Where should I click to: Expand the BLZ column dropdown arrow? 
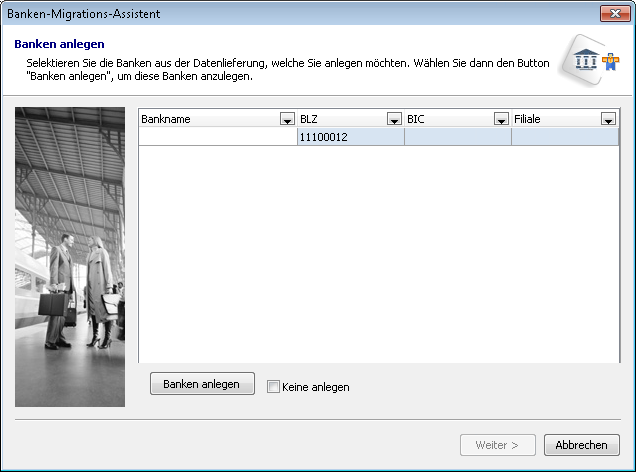pos(394,119)
